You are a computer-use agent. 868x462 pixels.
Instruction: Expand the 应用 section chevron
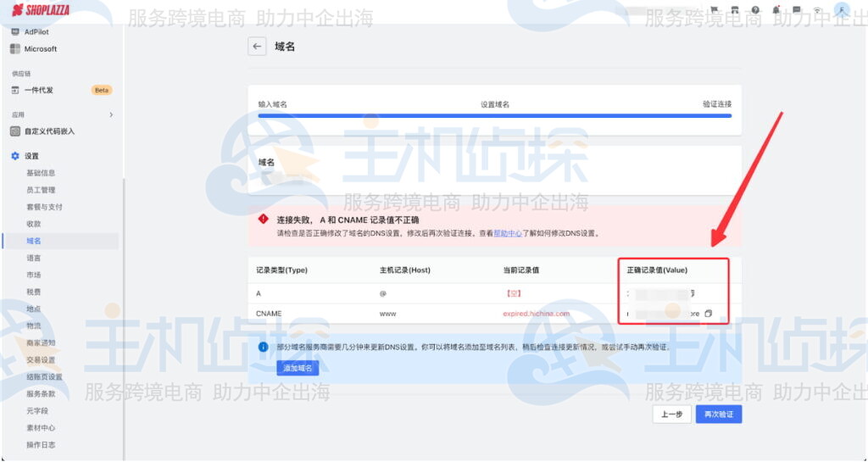point(111,114)
